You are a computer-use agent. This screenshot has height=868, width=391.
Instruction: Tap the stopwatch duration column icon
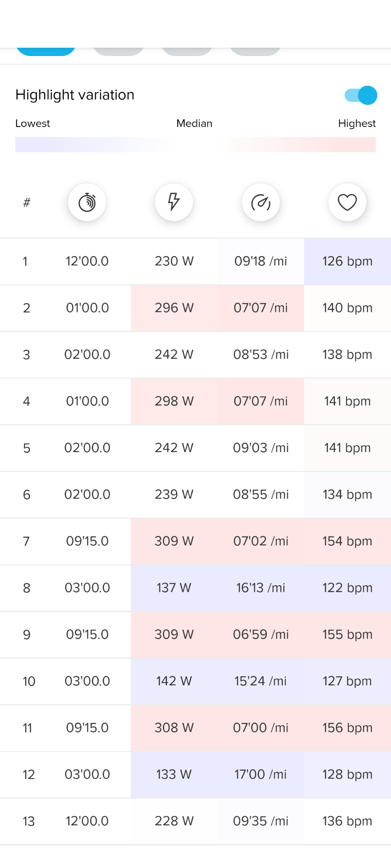click(87, 202)
